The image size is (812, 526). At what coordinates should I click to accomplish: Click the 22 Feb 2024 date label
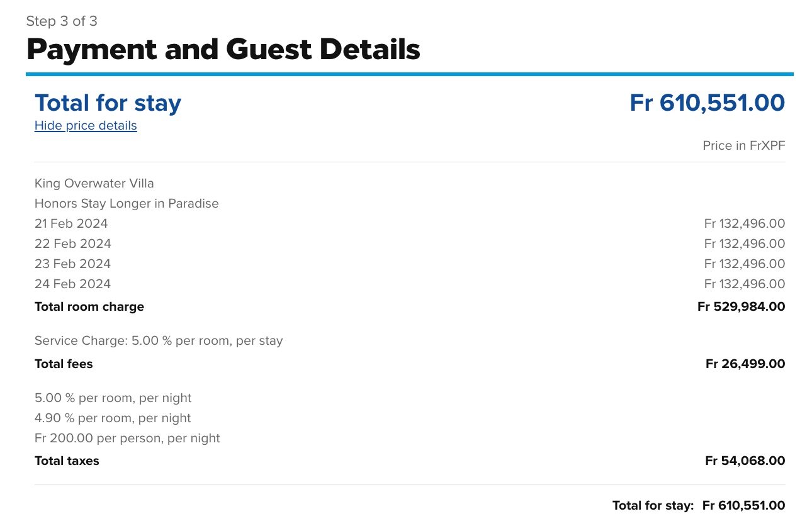click(x=72, y=244)
